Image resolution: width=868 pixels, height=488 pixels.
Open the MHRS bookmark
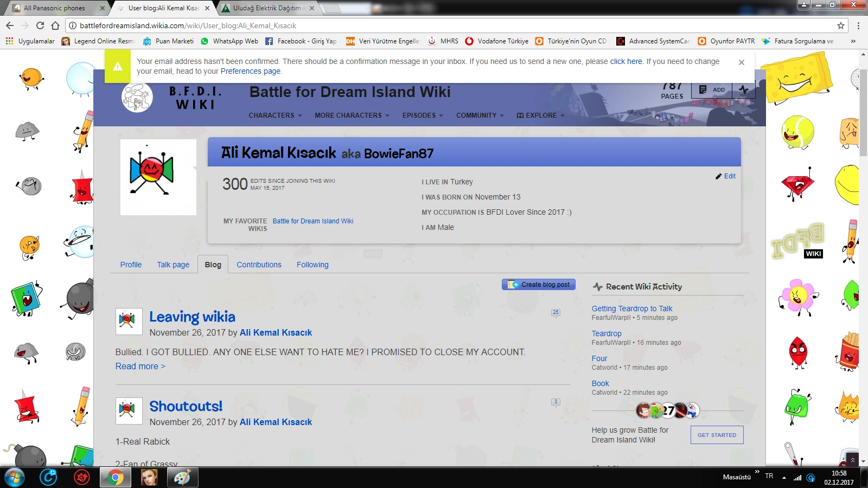click(443, 41)
